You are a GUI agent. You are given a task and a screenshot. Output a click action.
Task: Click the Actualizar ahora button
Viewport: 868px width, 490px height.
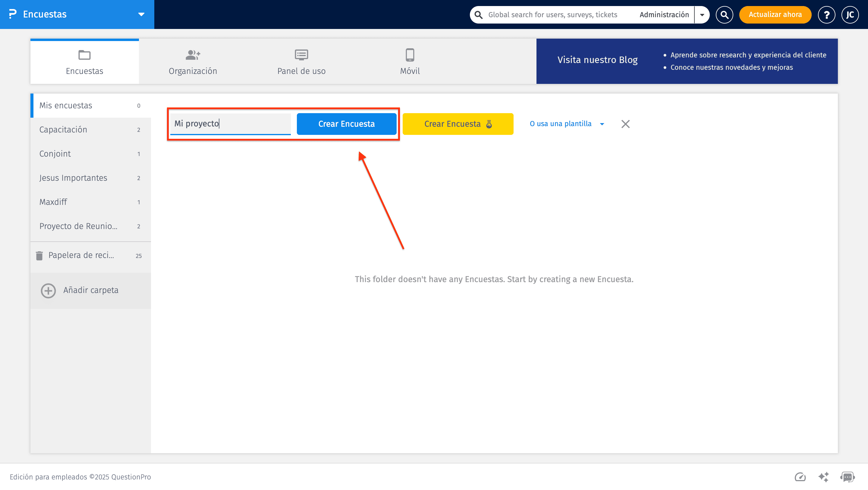[775, 14]
